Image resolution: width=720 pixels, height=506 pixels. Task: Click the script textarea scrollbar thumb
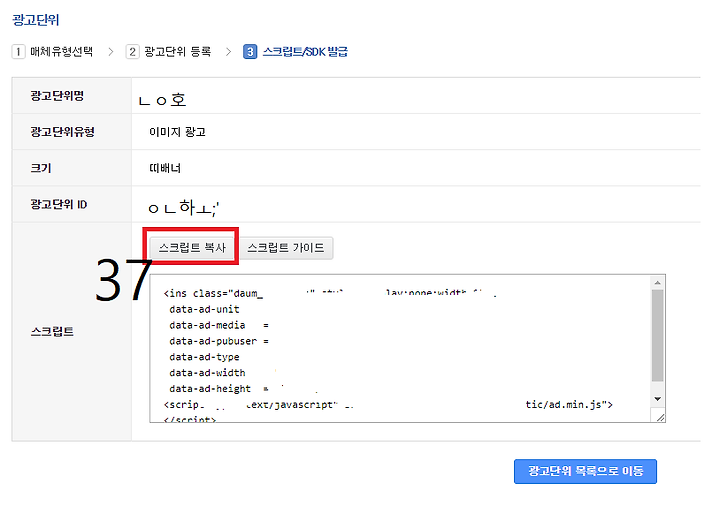(x=658, y=335)
